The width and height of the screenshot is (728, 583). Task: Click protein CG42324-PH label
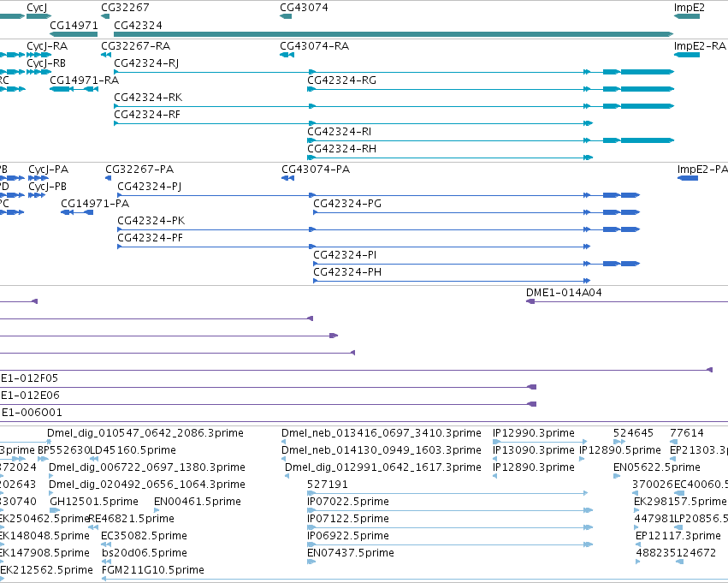coord(347,271)
